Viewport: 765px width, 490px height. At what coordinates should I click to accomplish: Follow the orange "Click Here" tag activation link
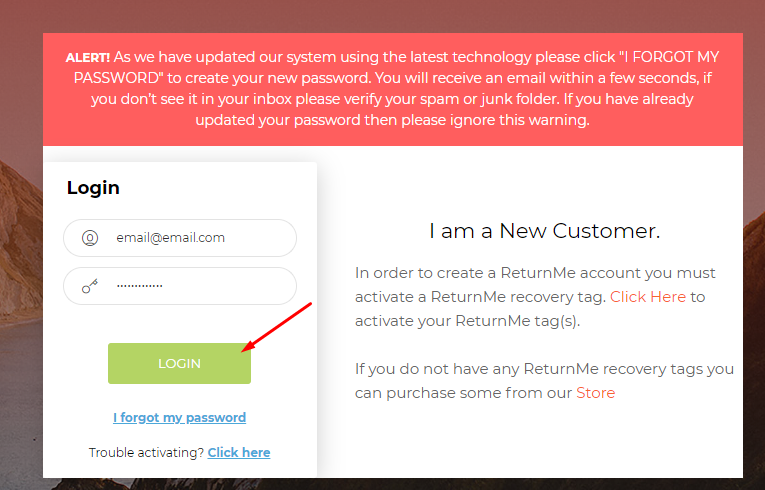coord(648,297)
